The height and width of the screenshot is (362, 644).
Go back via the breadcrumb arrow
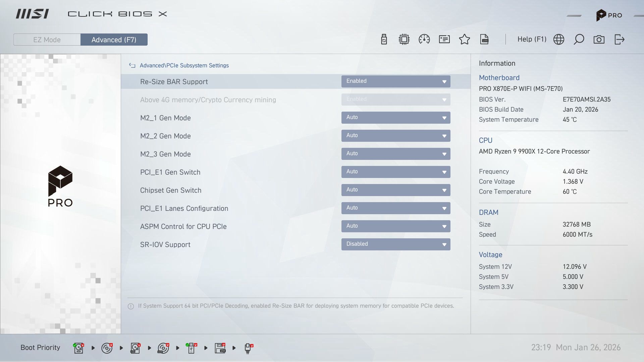tap(132, 66)
